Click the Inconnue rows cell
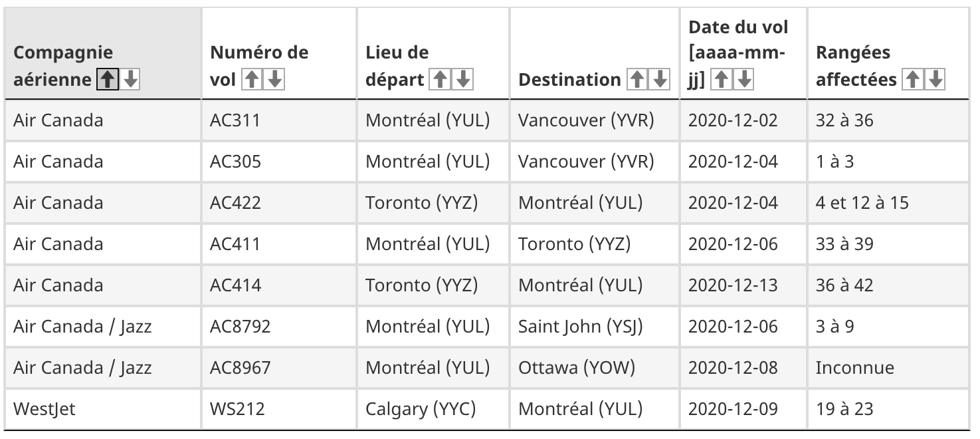980x439 pixels. 855,368
